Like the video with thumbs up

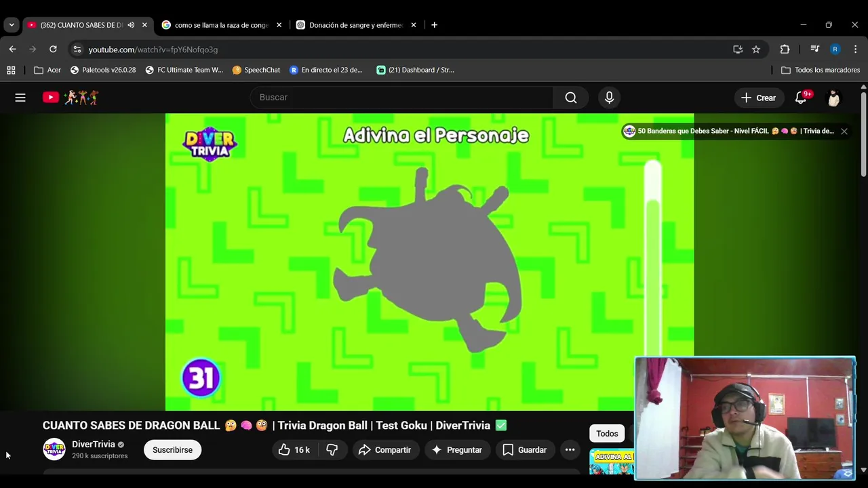294,450
